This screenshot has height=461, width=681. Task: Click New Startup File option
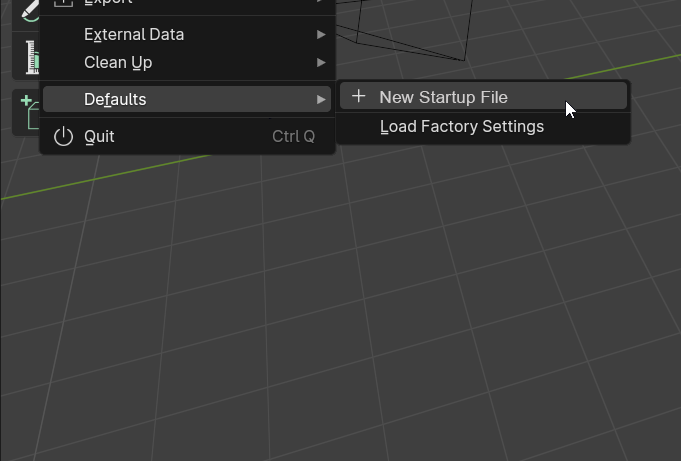click(x=483, y=96)
